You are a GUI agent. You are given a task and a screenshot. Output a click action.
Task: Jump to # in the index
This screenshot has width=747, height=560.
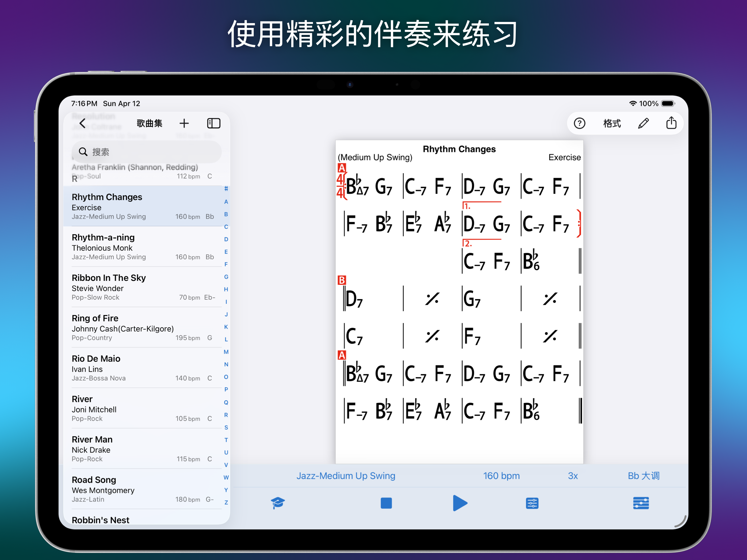tap(226, 189)
